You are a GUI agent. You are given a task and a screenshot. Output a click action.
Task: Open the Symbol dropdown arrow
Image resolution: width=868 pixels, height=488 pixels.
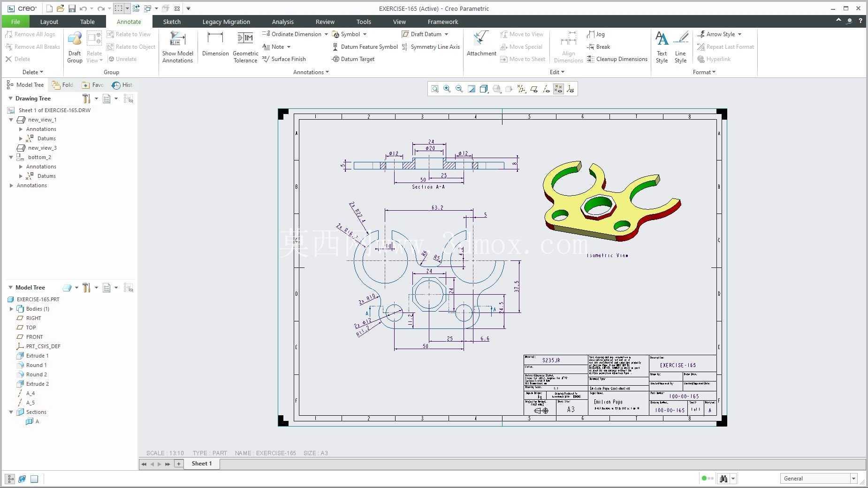coord(365,34)
